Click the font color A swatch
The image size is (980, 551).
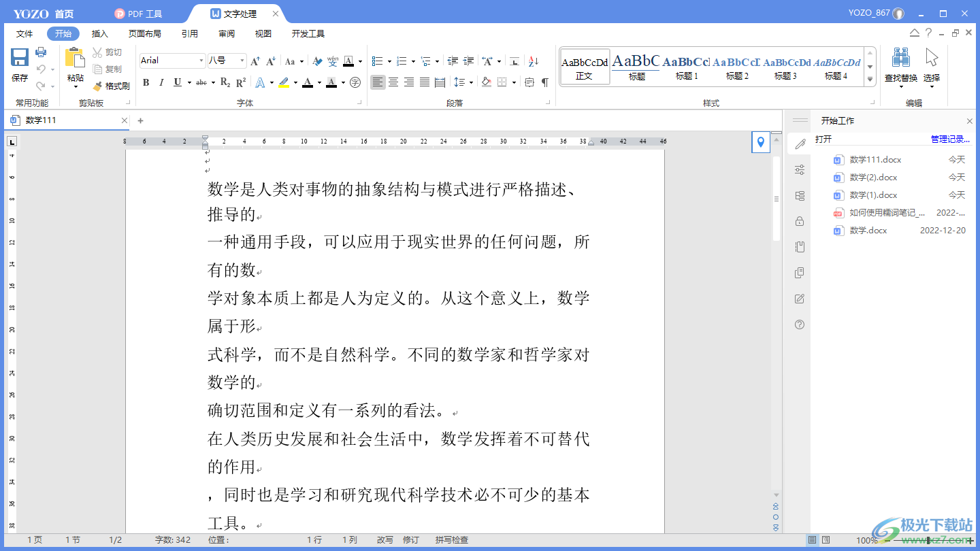pos(308,82)
